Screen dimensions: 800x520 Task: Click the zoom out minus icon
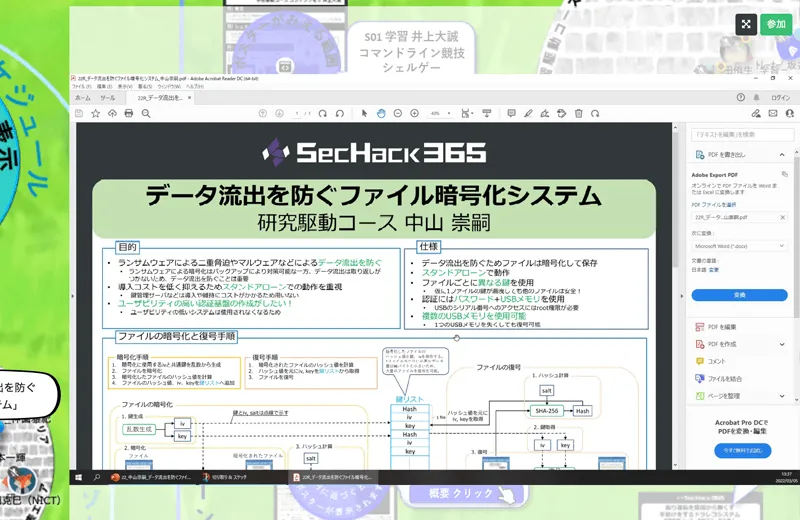398,113
